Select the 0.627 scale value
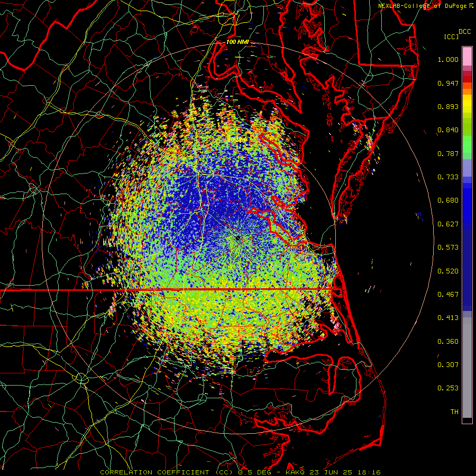The height and width of the screenshot is (476, 476). (448, 224)
